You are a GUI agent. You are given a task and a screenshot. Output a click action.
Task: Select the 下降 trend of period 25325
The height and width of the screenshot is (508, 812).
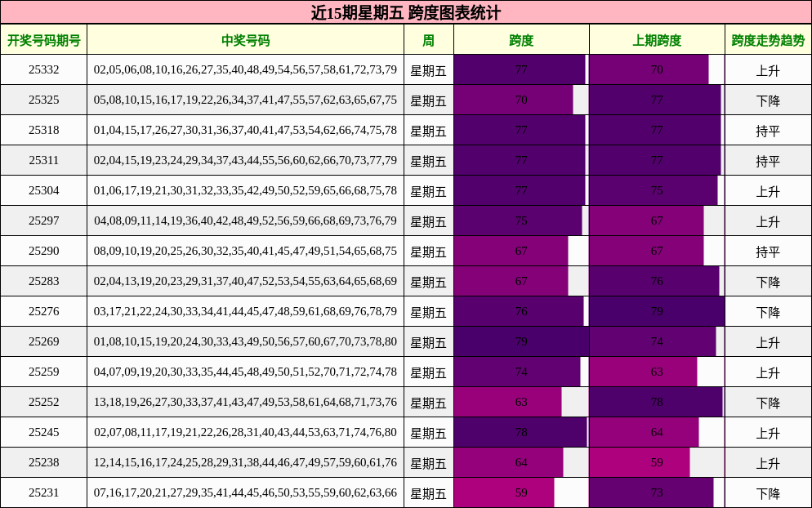tap(768, 100)
